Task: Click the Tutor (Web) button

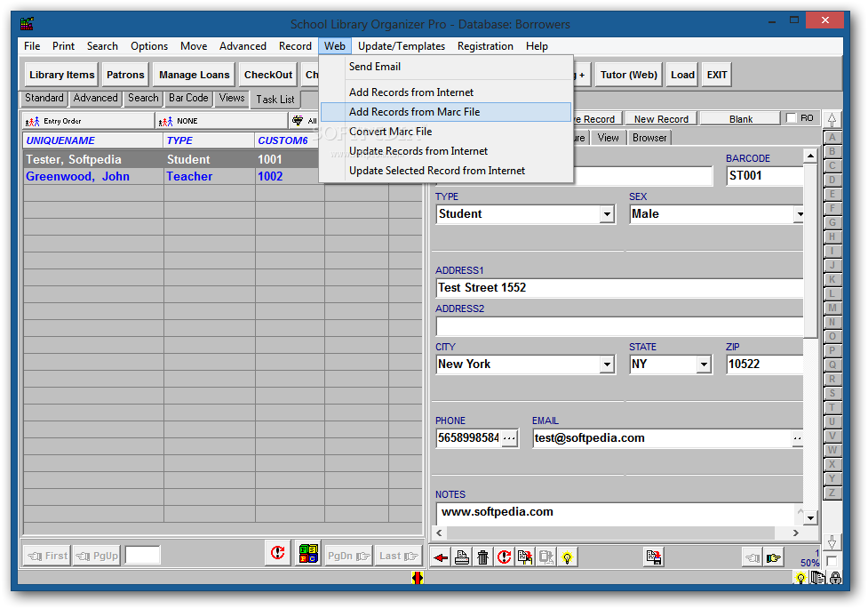Action: point(629,75)
